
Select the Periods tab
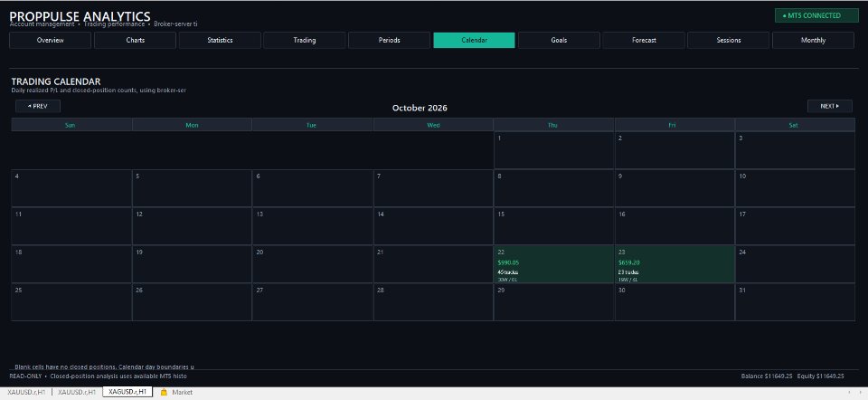(x=389, y=41)
